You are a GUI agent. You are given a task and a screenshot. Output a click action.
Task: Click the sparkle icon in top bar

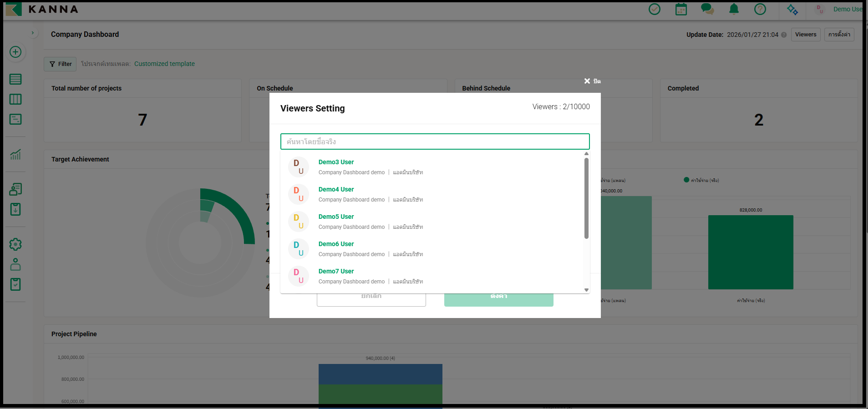792,10
